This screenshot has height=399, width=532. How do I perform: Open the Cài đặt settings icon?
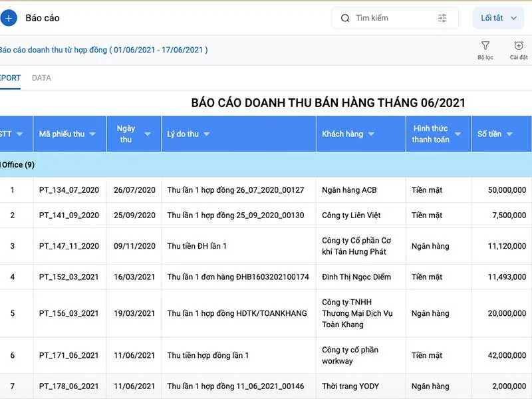tap(519, 47)
